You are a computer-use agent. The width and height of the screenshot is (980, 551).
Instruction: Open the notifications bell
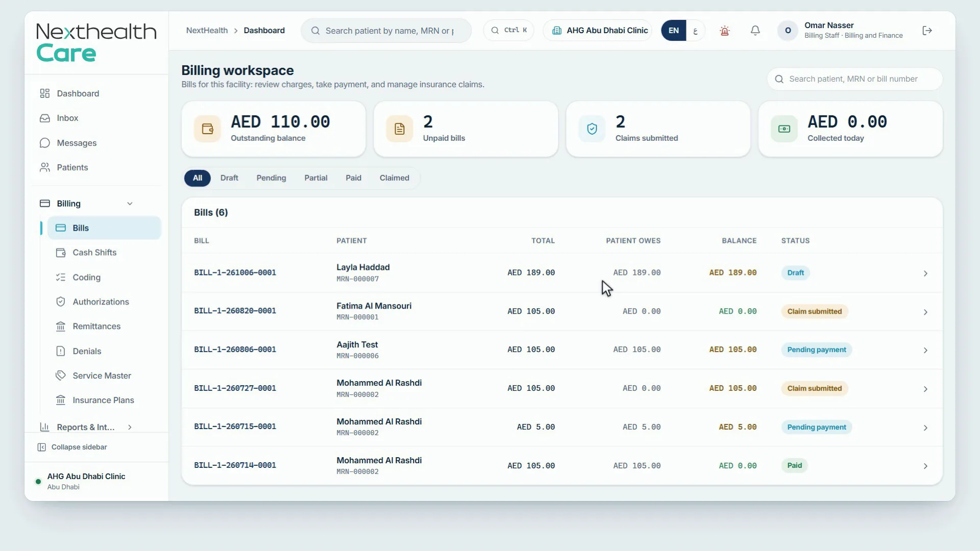[755, 31]
